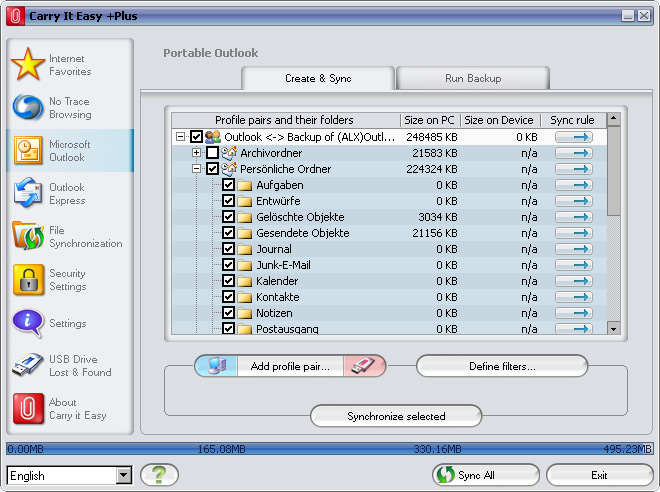Screen dimensions: 660x492
Task: Uncheck the Persönliche Ordner checkbox
Action: click(212, 169)
